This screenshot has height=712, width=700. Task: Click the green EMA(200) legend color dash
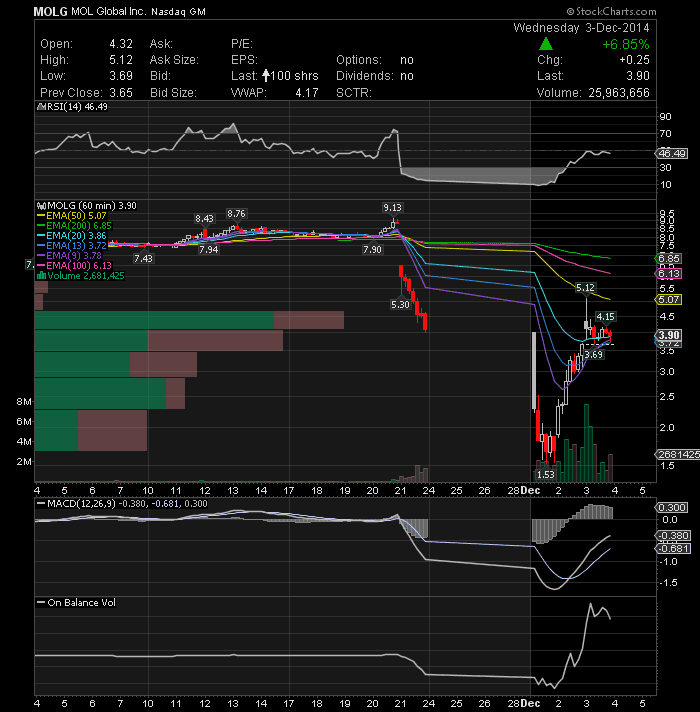pyautogui.click(x=41, y=226)
